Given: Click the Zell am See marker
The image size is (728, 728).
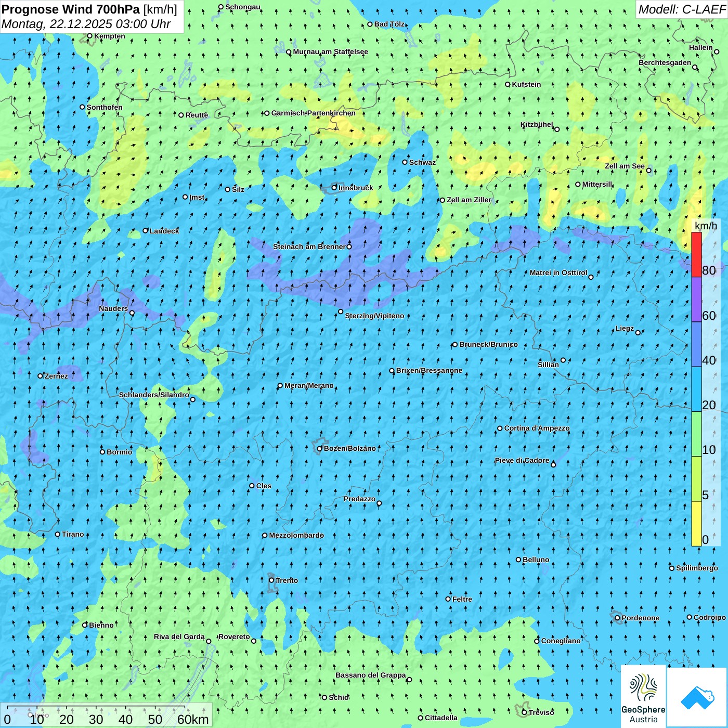Looking at the screenshot, I should click(648, 171).
